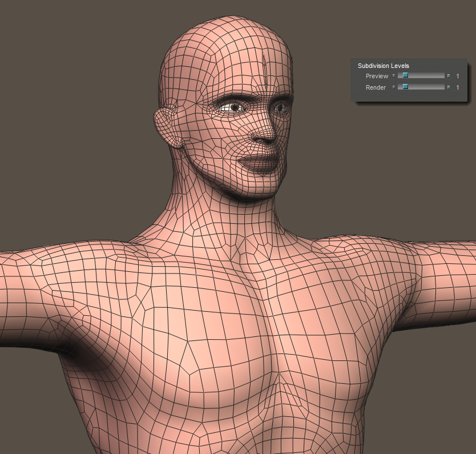This screenshot has width=476, height=454.
Task: Click the Preview subdivision slider handle
Action: (x=405, y=75)
